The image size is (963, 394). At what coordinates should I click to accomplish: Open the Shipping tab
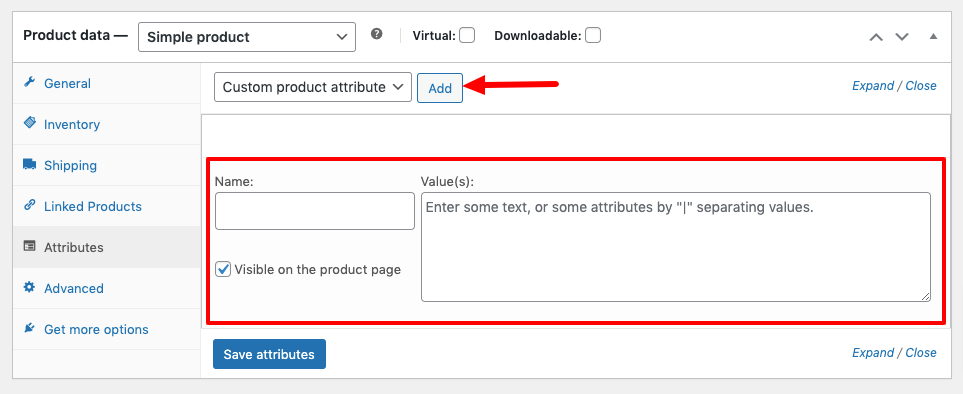point(107,165)
